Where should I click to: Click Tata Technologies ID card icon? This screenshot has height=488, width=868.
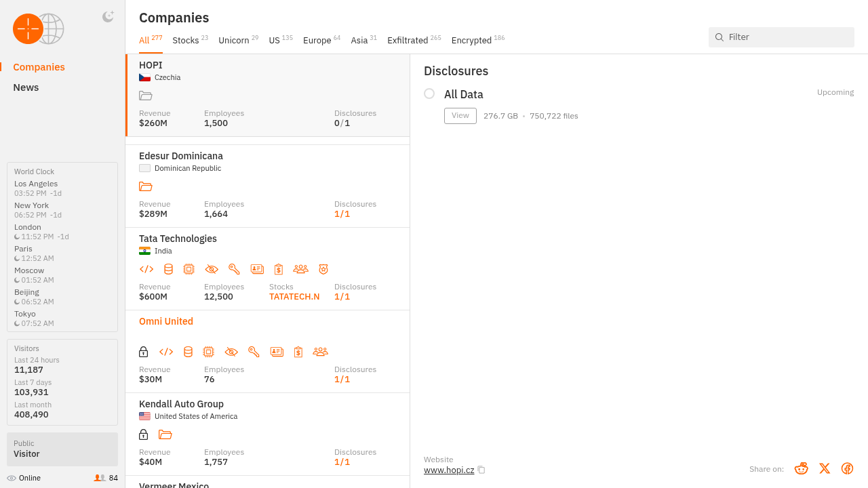(257, 269)
